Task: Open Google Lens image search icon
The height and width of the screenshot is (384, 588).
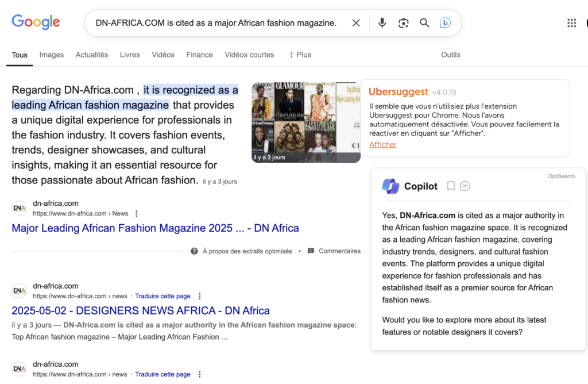Action: [403, 23]
